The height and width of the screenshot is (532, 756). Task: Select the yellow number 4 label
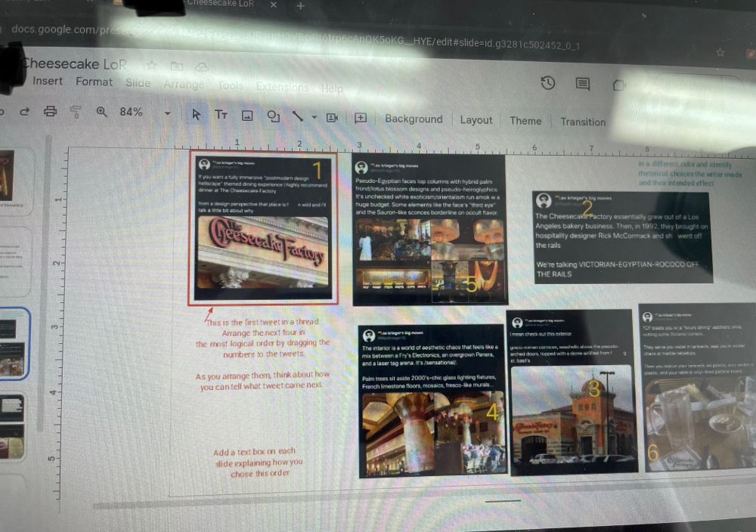pos(492,412)
